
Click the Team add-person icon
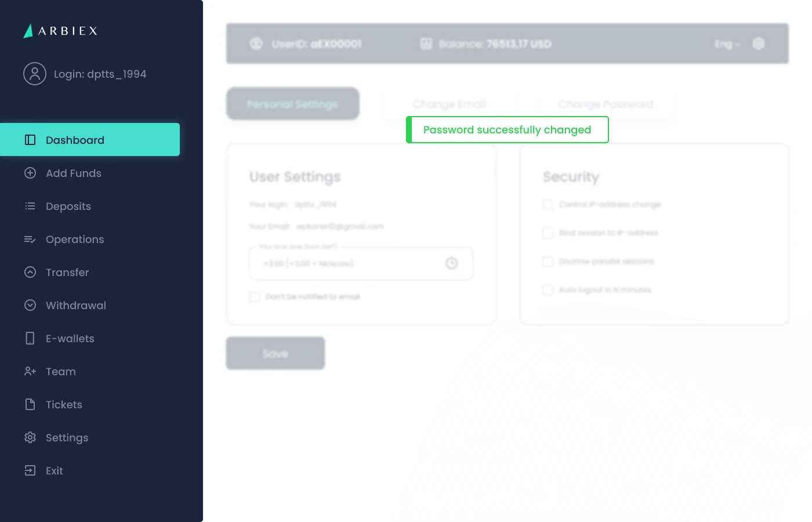[x=30, y=371]
